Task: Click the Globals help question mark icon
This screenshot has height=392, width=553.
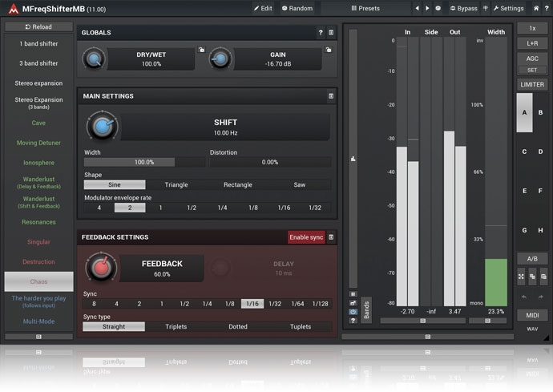Action: [321, 33]
